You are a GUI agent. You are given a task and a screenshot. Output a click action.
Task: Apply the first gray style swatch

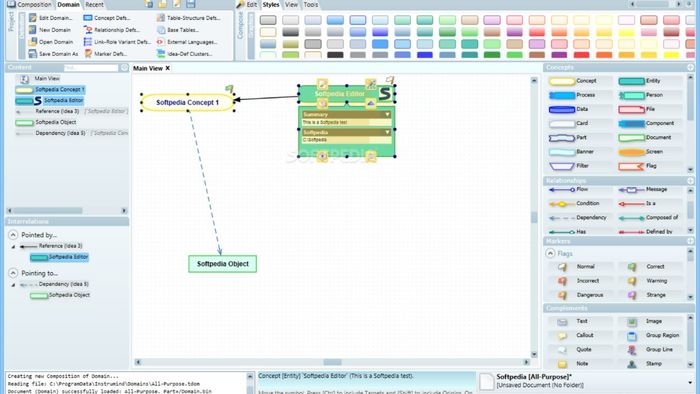coord(268,20)
